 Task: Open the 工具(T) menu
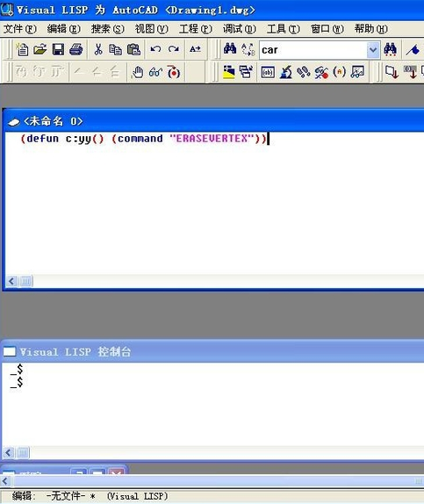coord(284,29)
